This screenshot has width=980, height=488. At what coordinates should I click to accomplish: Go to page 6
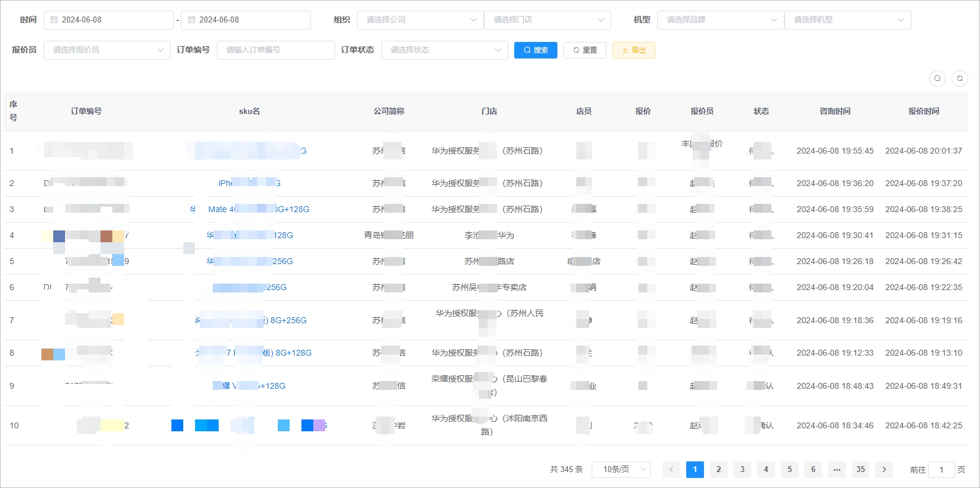click(x=813, y=470)
